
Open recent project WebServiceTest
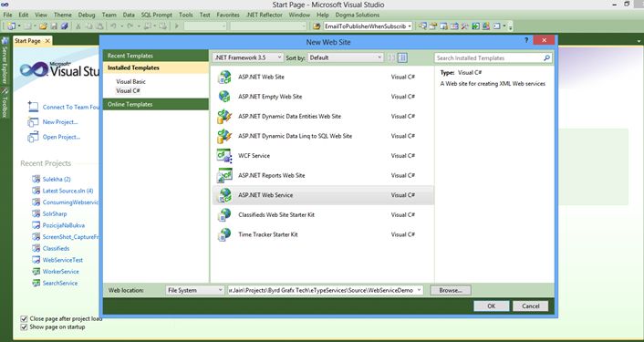[x=62, y=260]
